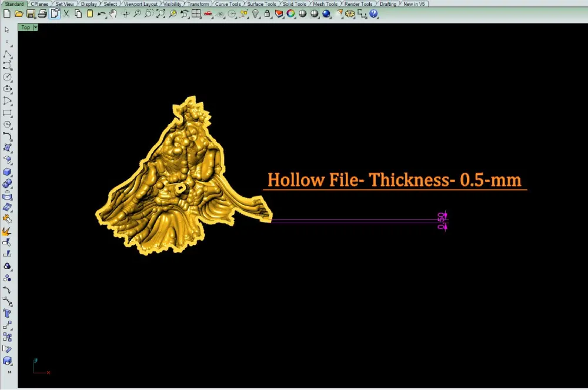Image resolution: width=588 pixels, height=390 pixels.
Task: Open the Top viewport dropdown arrow
Action: [x=36, y=28]
